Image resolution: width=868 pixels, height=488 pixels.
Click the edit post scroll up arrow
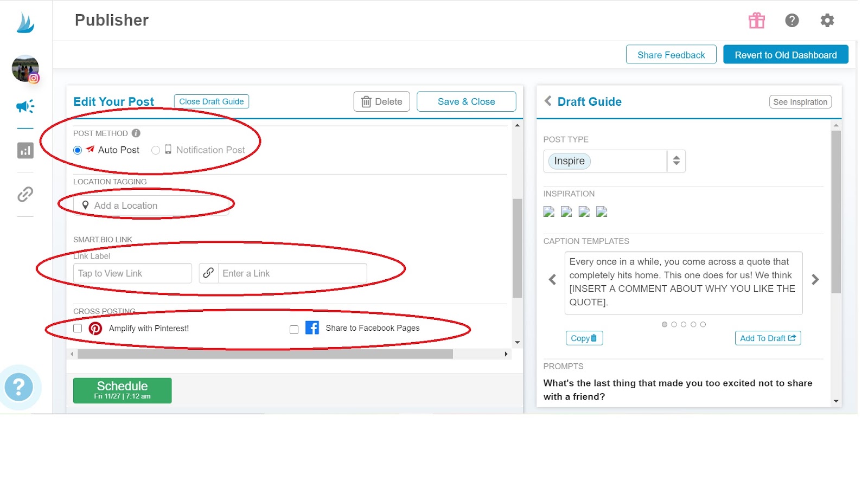pyautogui.click(x=518, y=126)
